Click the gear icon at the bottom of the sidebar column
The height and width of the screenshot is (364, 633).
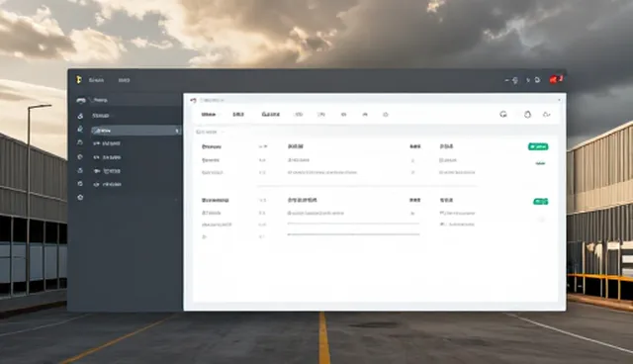(x=80, y=198)
